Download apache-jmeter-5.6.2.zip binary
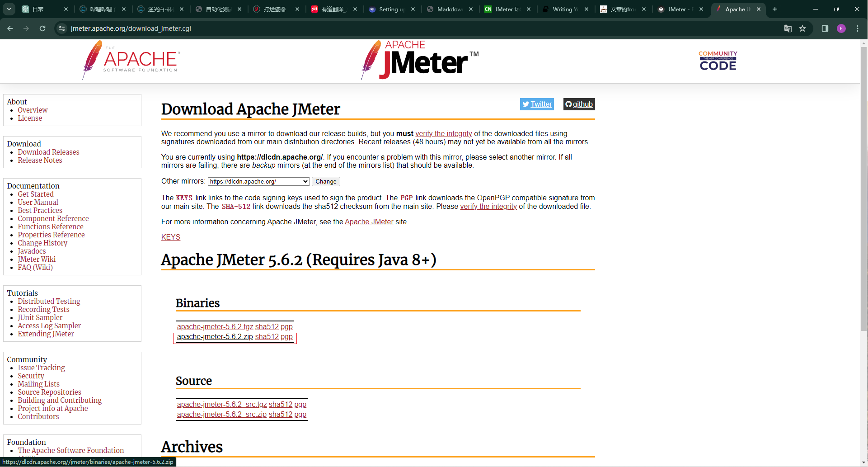 point(215,337)
